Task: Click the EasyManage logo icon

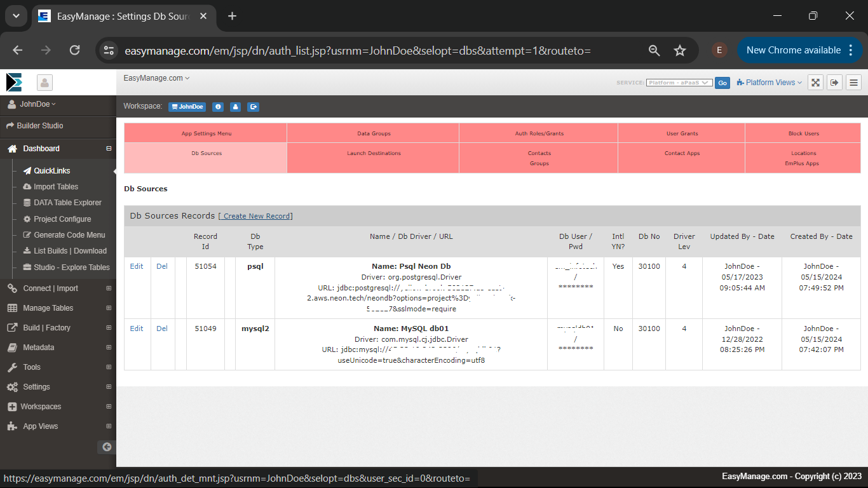Action: 14,83
